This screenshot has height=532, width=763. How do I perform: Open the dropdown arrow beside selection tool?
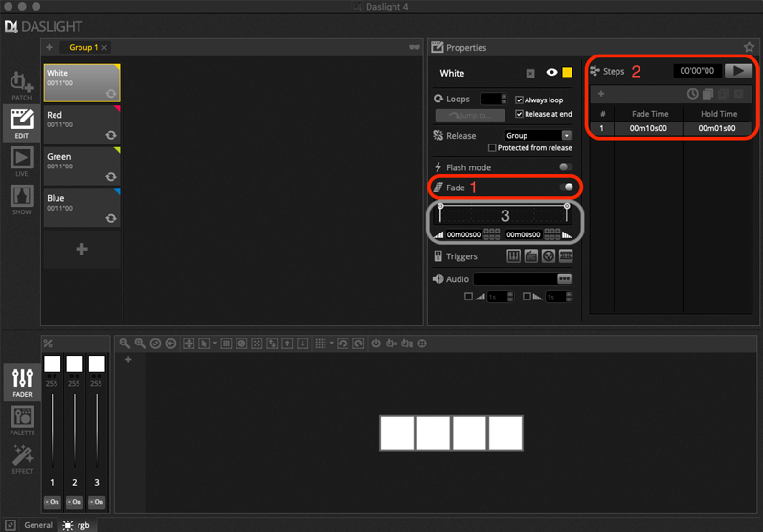215,344
